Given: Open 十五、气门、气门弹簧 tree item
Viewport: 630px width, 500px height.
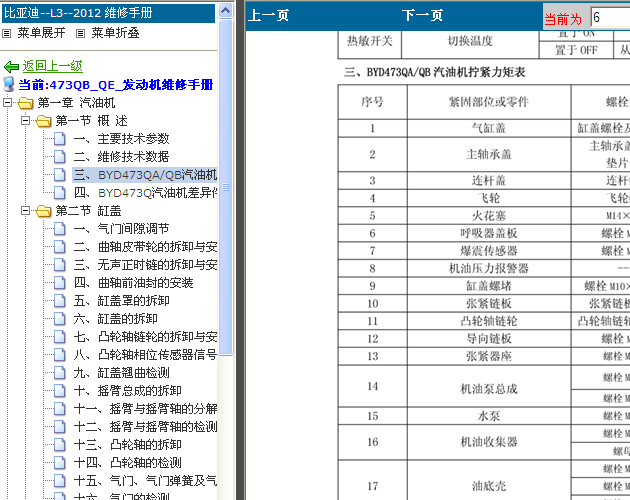Looking at the screenshot, I should click(145, 481).
